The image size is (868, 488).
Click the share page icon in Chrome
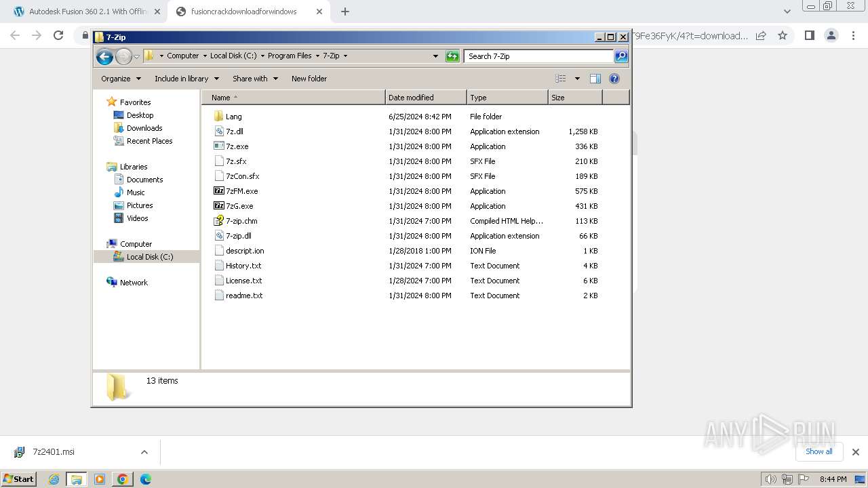(761, 35)
